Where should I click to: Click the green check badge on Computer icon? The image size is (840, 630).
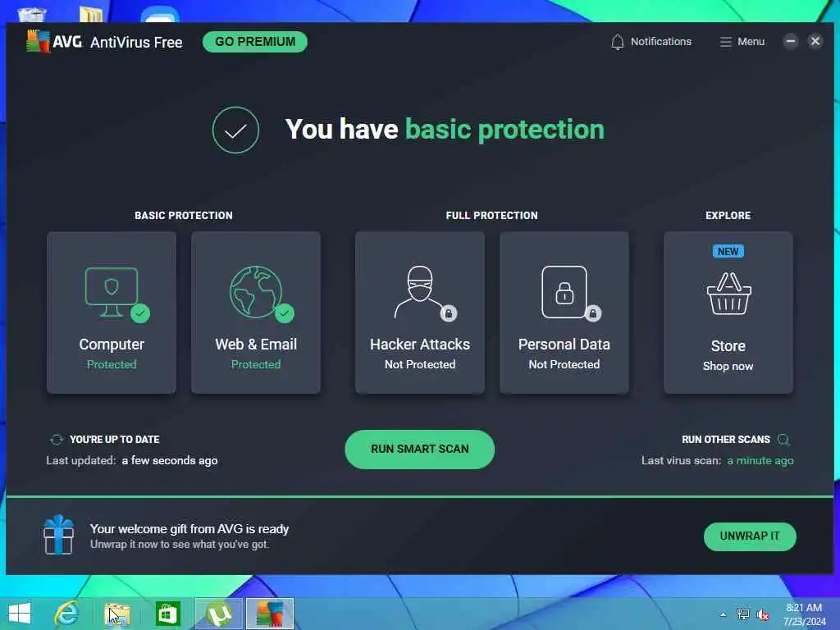click(x=140, y=313)
